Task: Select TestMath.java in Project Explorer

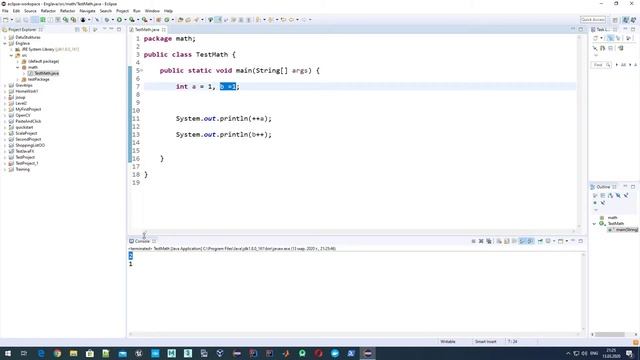Action: pos(44,73)
